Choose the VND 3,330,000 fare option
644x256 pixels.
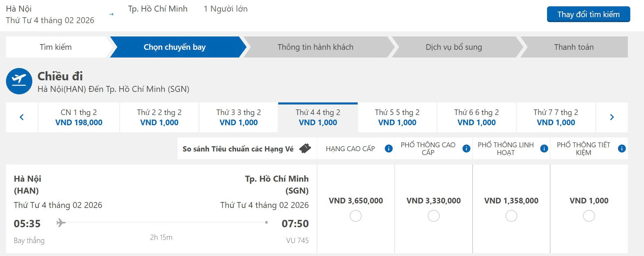[x=434, y=216]
